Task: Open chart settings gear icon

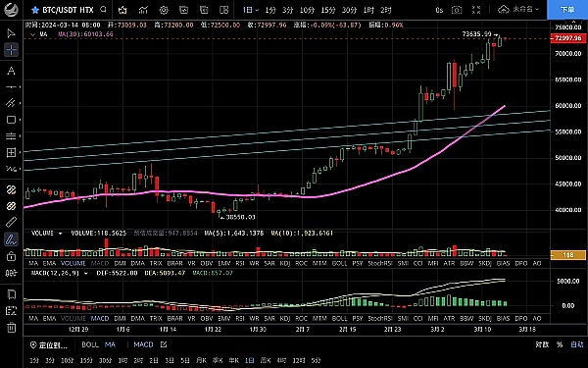Action: (164, 10)
